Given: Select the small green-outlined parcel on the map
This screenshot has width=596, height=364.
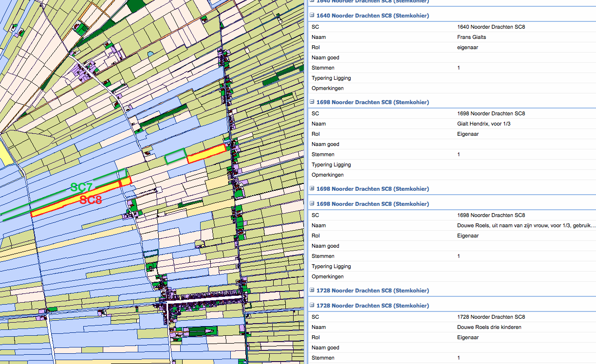Looking at the screenshot, I should [175, 157].
